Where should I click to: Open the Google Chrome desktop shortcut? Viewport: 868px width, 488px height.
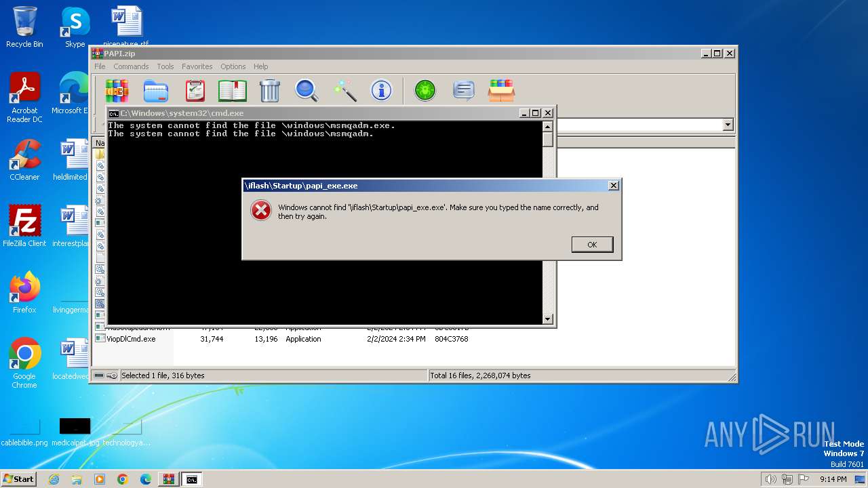click(x=24, y=363)
